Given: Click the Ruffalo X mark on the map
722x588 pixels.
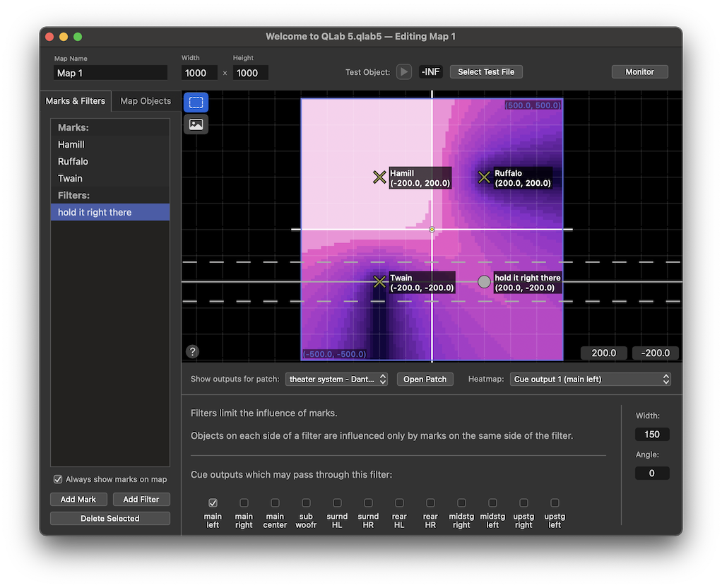Looking at the screenshot, I should click(x=484, y=177).
